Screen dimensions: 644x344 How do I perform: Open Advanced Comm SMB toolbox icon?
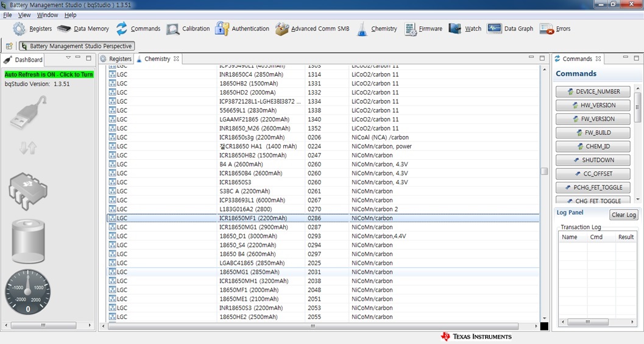pyautogui.click(x=282, y=29)
